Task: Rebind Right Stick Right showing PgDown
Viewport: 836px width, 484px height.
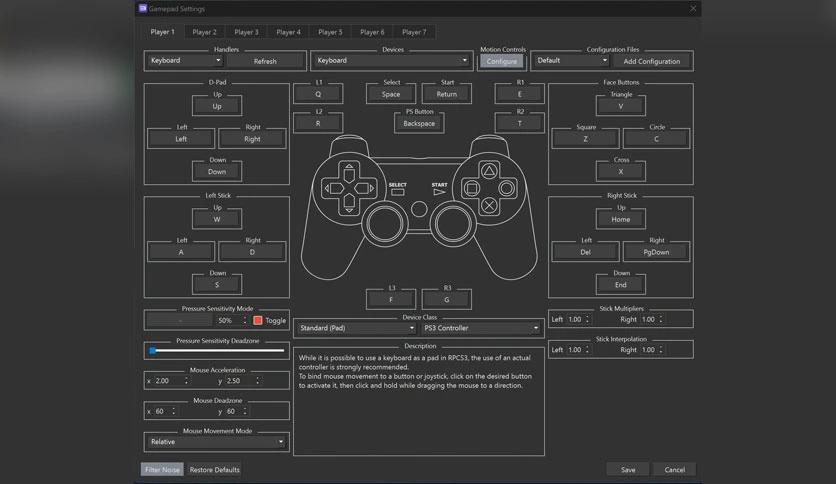Action: (x=656, y=252)
